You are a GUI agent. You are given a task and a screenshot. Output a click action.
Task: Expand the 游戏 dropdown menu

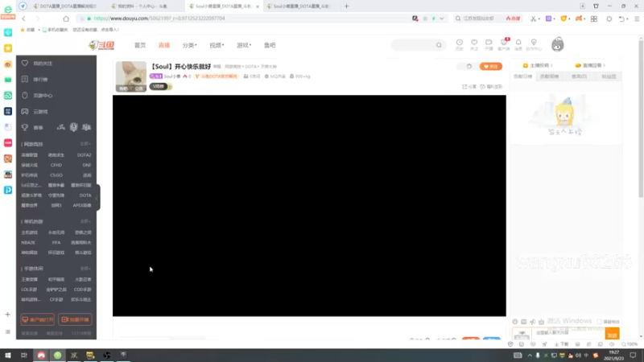tap(244, 45)
